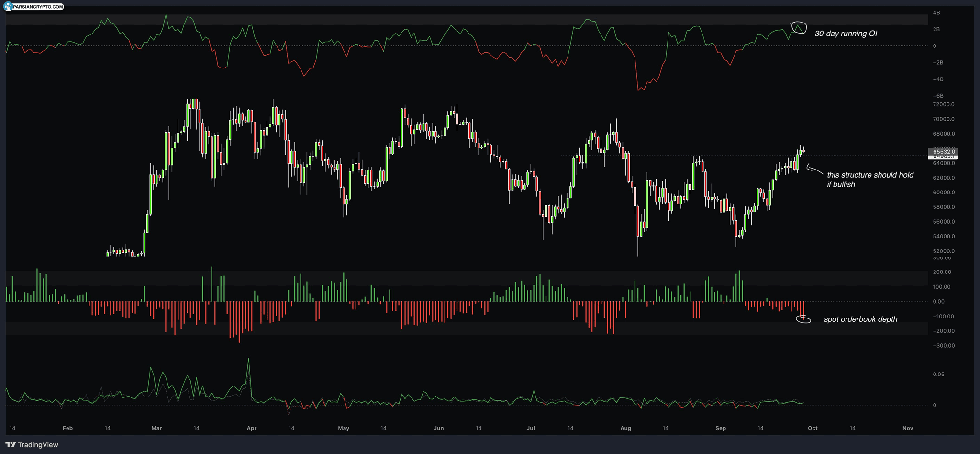Viewport: 980px width, 454px height.
Task: Click the 52000.0 price axis label
Action: [x=944, y=251]
